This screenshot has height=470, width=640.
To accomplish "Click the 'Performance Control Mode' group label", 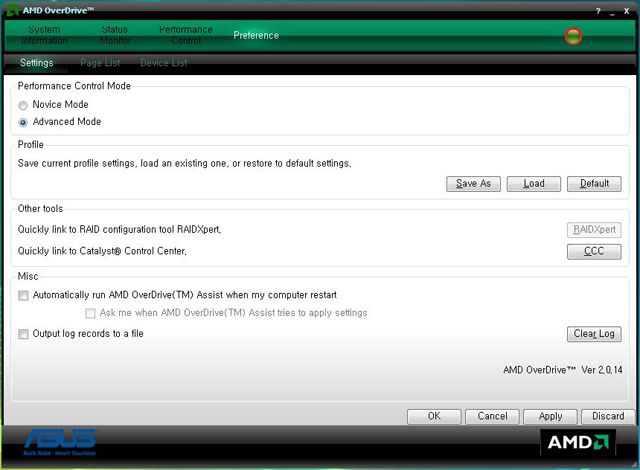I will tap(74, 86).
